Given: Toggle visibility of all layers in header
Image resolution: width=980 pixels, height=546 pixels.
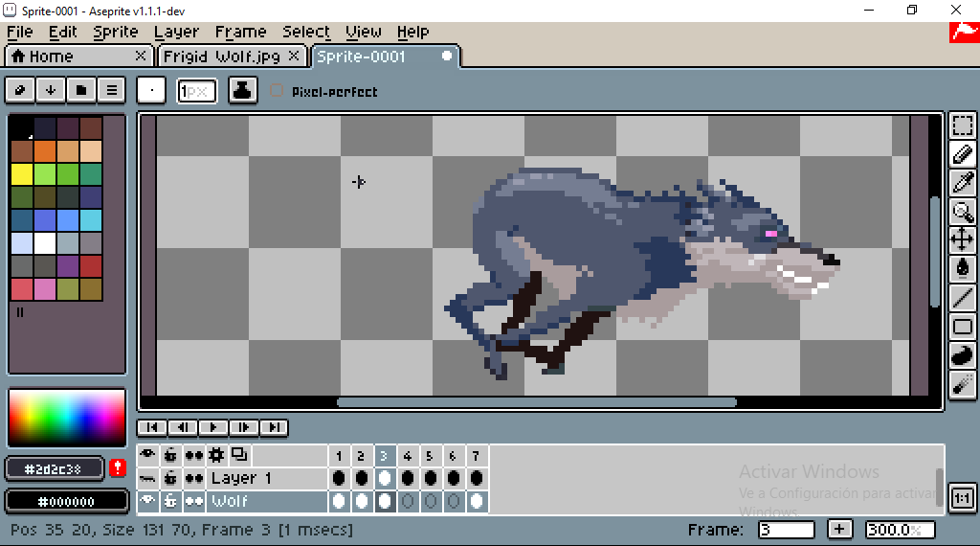Looking at the screenshot, I should [147, 455].
